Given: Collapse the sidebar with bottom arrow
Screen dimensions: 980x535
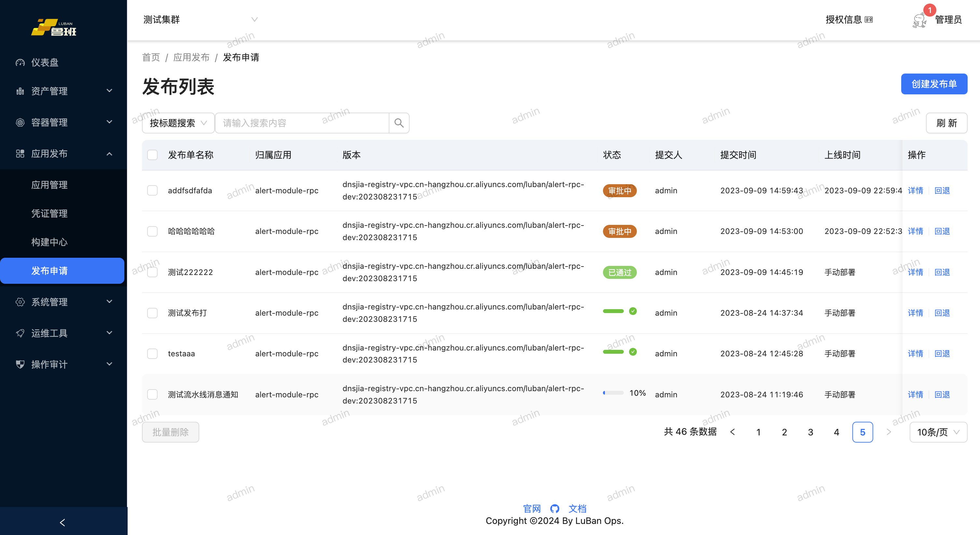Looking at the screenshot, I should 63,522.
